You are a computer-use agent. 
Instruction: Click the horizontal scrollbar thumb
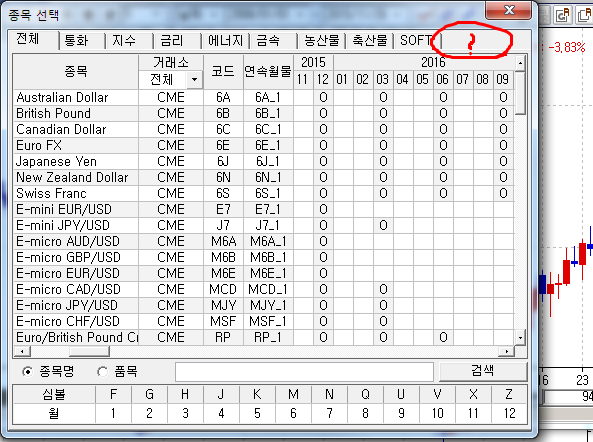click(x=89, y=352)
